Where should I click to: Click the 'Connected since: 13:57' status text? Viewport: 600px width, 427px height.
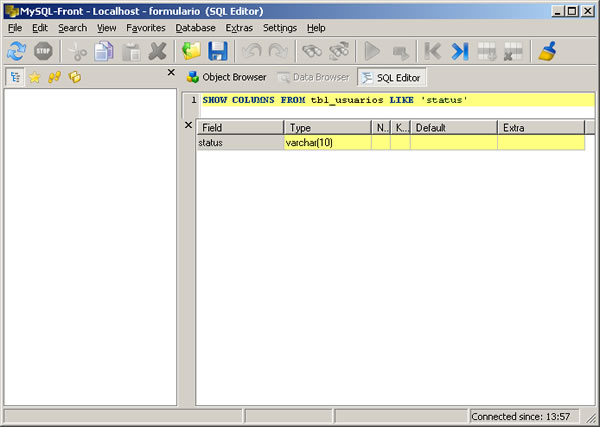click(x=520, y=416)
